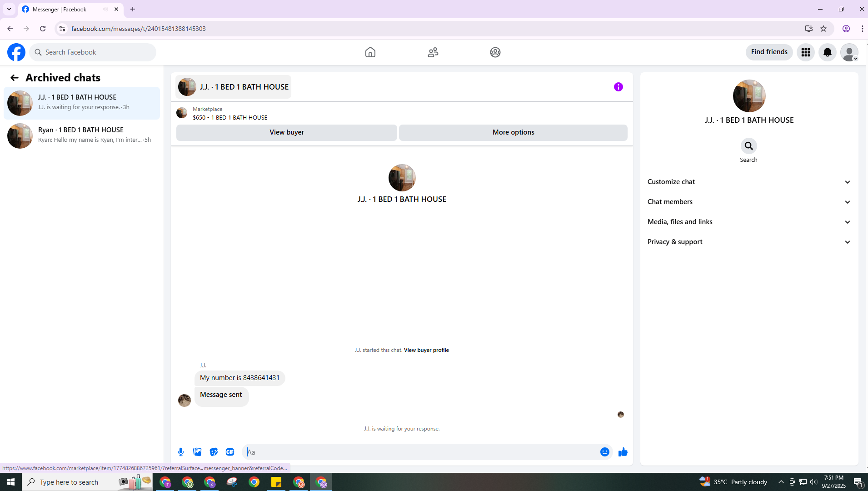Send a thumbs-up like
Image resolution: width=868 pixels, height=491 pixels.
pyautogui.click(x=623, y=452)
